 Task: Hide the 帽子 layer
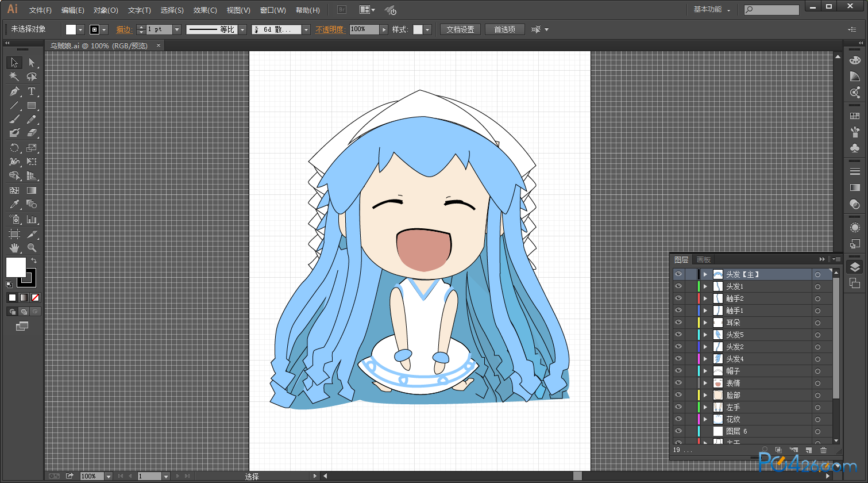tap(678, 371)
